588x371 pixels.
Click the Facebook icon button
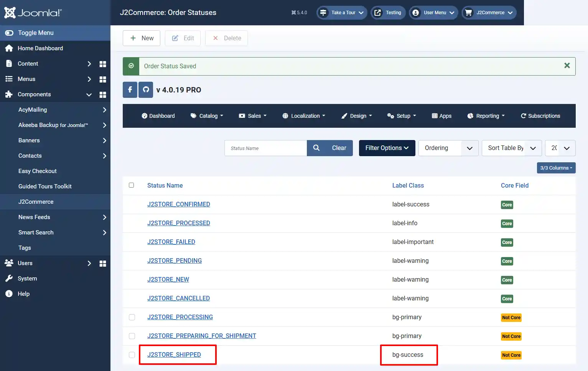click(x=130, y=90)
